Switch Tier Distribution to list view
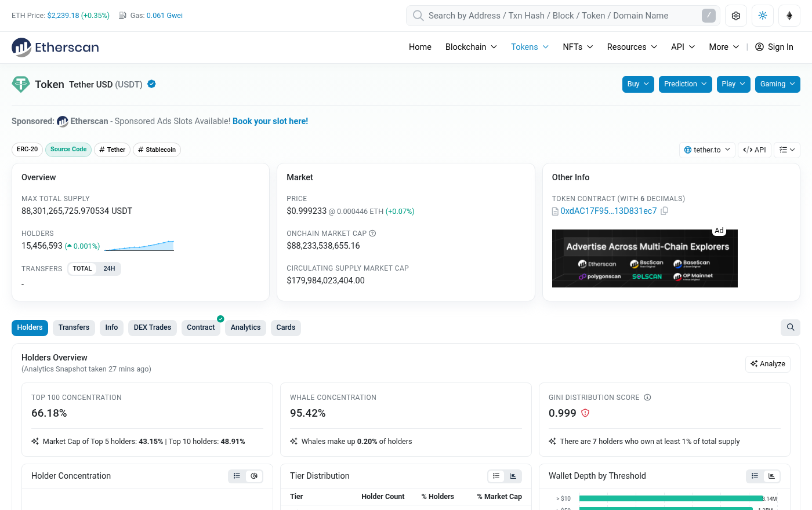Screen dimensions: 812x510 tap(496, 476)
